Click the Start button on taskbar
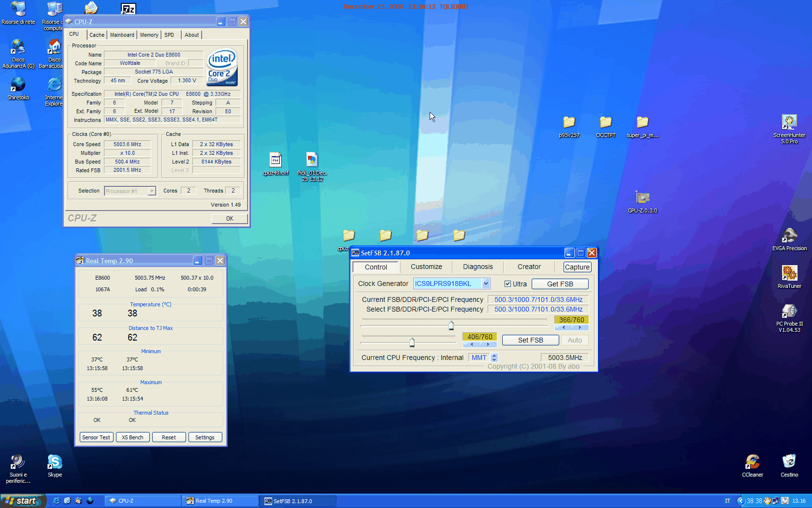The image size is (812, 508). point(23,501)
